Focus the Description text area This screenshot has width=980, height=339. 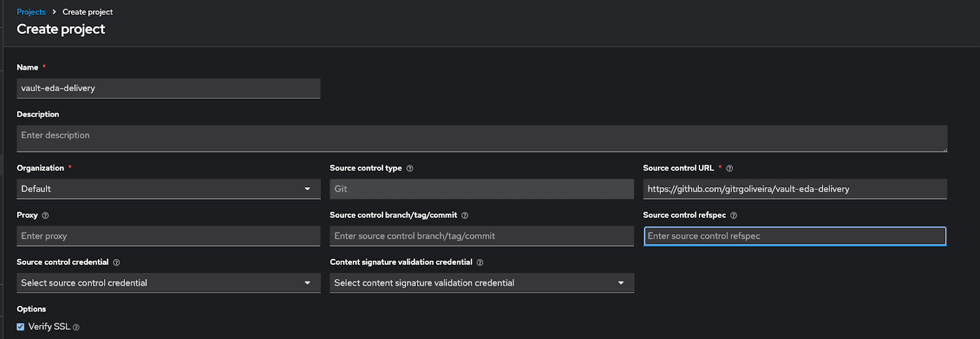(x=481, y=138)
